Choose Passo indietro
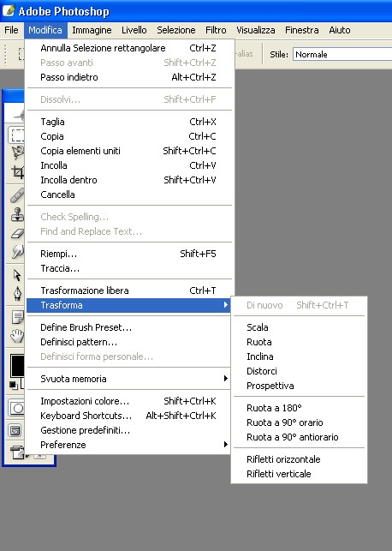 point(128,77)
